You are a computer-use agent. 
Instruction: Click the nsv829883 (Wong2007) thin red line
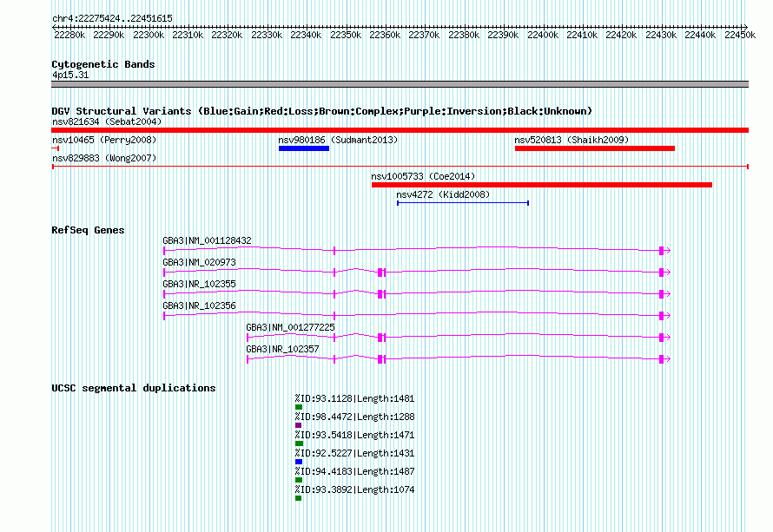click(x=400, y=167)
